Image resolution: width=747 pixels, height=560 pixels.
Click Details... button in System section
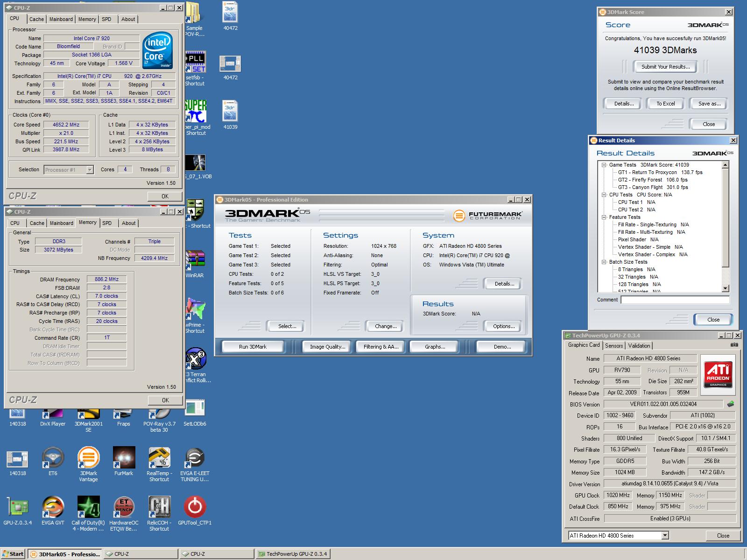tap(504, 284)
